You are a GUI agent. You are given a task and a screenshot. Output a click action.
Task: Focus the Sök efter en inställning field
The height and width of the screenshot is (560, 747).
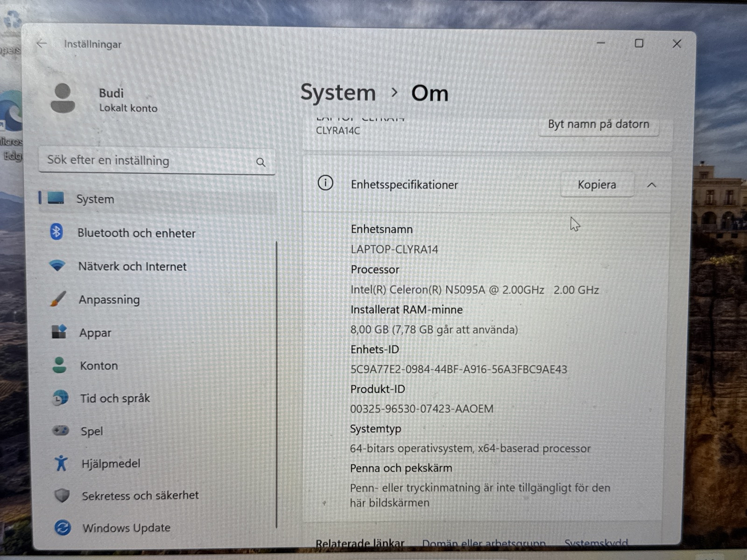[x=157, y=161]
